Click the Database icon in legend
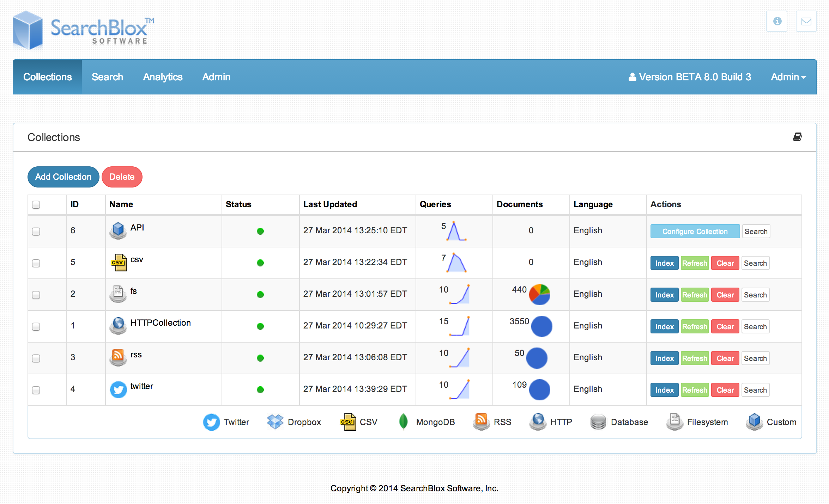The height and width of the screenshot is (504, 829). [x=598, y=422]
